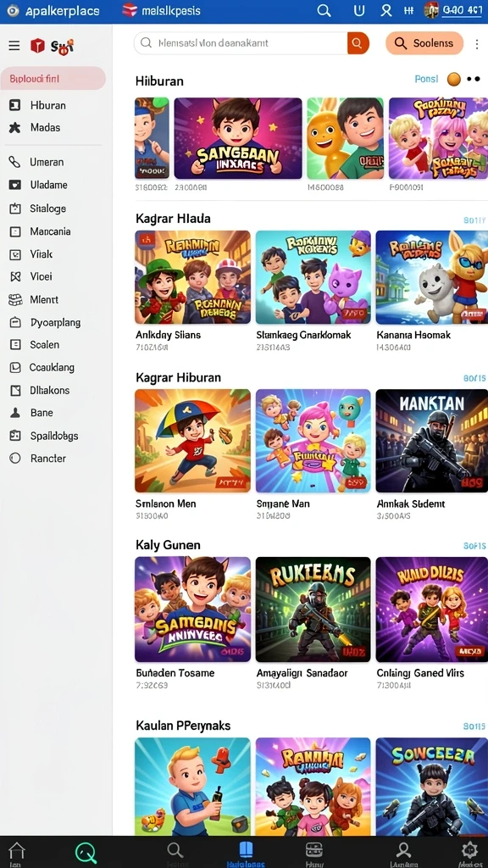The height and width of the screenshot is (868, 488).
Task: Click the Dyoarplang sidebar icon
Action: tap(15, 322)
